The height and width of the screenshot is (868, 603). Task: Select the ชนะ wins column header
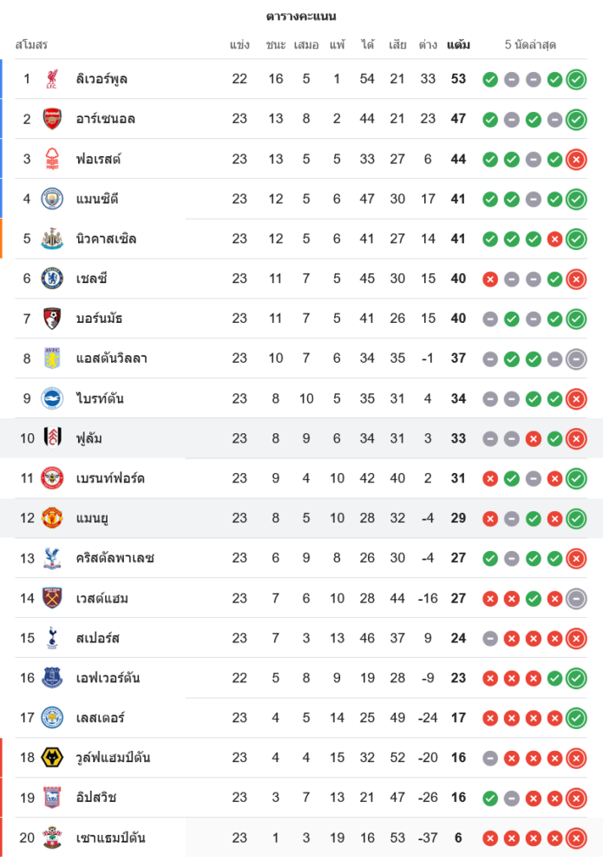pos(276,44)
